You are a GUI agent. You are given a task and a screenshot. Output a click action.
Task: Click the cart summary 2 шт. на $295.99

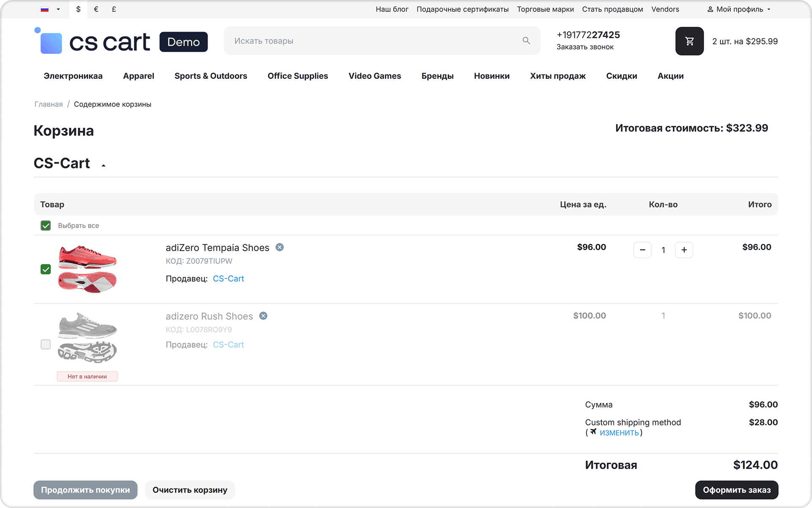(x=745, y=41)
